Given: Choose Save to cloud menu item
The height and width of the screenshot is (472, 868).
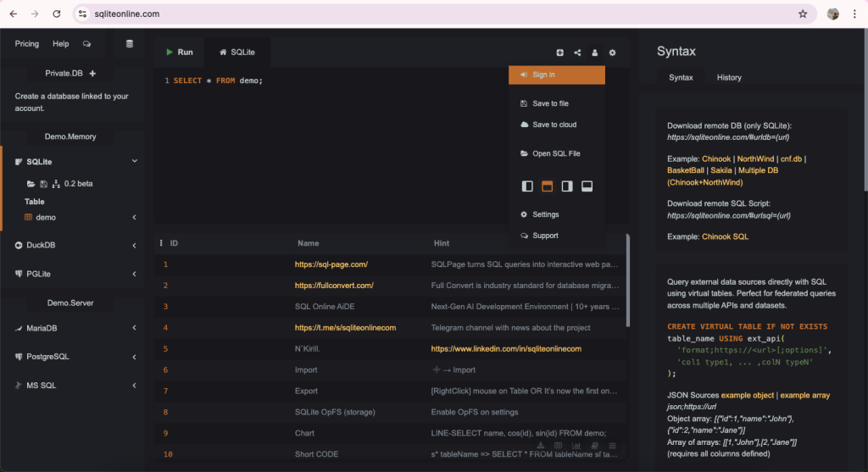Looking at the screenshot, I should tap(556, 125).
